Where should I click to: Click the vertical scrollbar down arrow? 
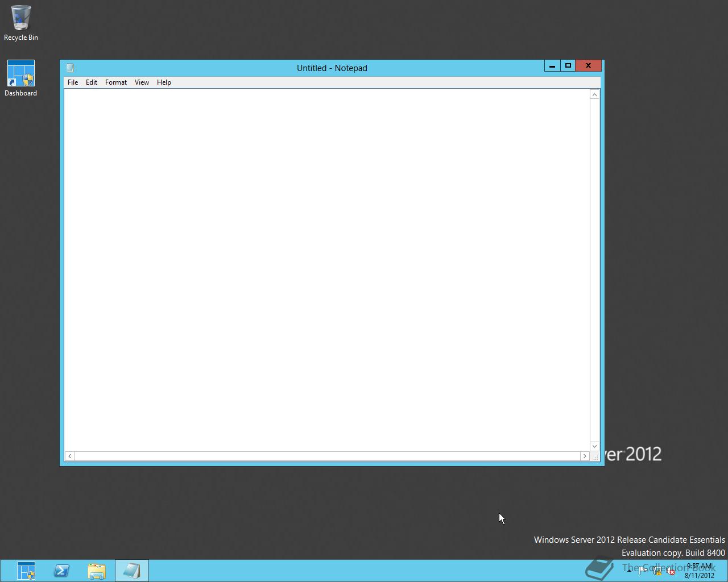click(x=595, y=446)
